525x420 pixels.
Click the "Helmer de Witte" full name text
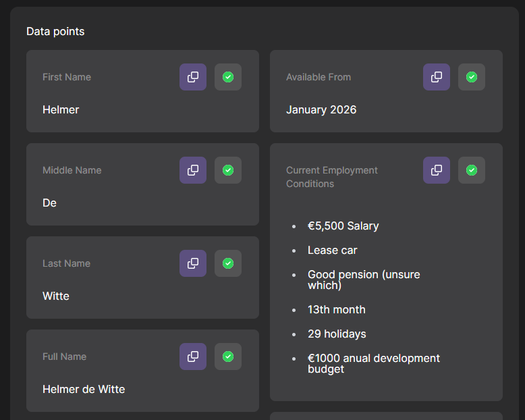tap(84, 389)
